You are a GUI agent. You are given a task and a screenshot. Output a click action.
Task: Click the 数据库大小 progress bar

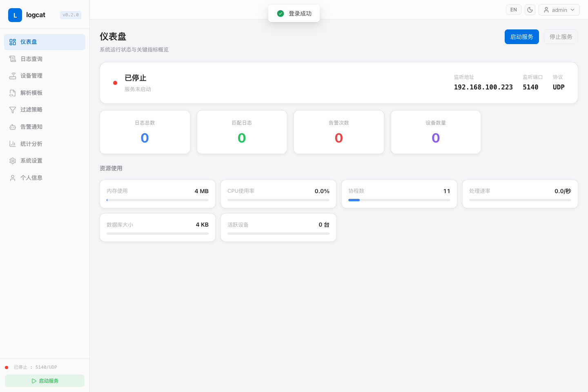pyautogui.click(x=158, y=234)
